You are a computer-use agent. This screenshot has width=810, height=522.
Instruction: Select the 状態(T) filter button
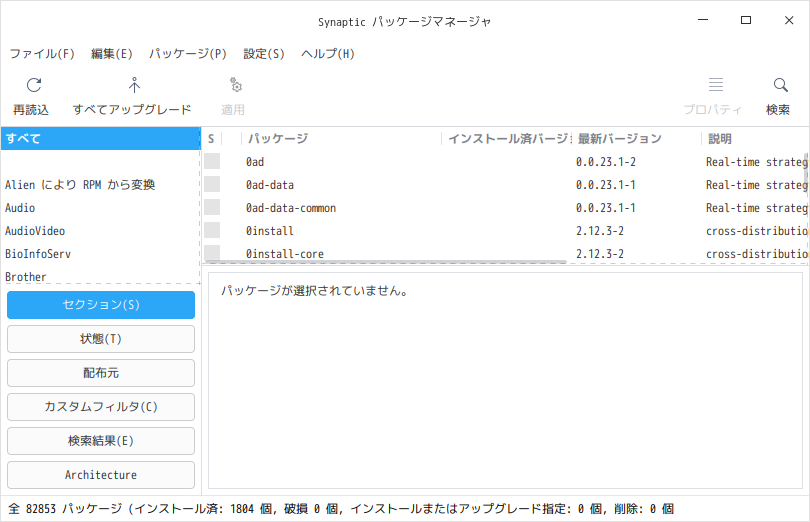pos(101,339)
